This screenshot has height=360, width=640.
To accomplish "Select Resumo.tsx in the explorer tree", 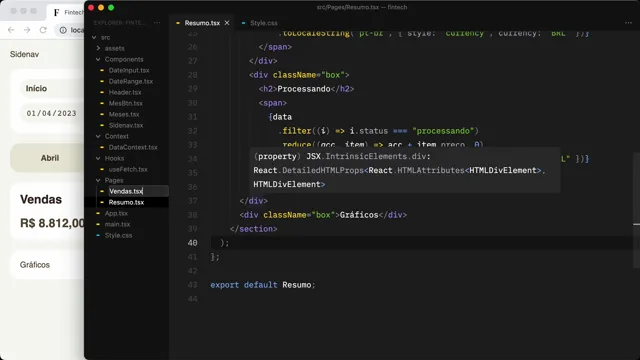I will [126, 202].
